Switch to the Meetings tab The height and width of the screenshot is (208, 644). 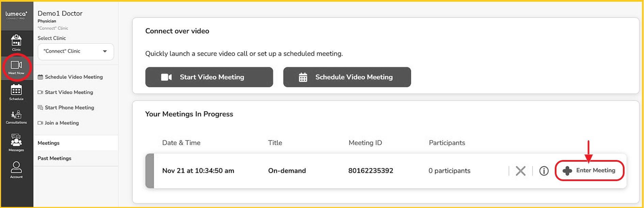pos(49,143)
